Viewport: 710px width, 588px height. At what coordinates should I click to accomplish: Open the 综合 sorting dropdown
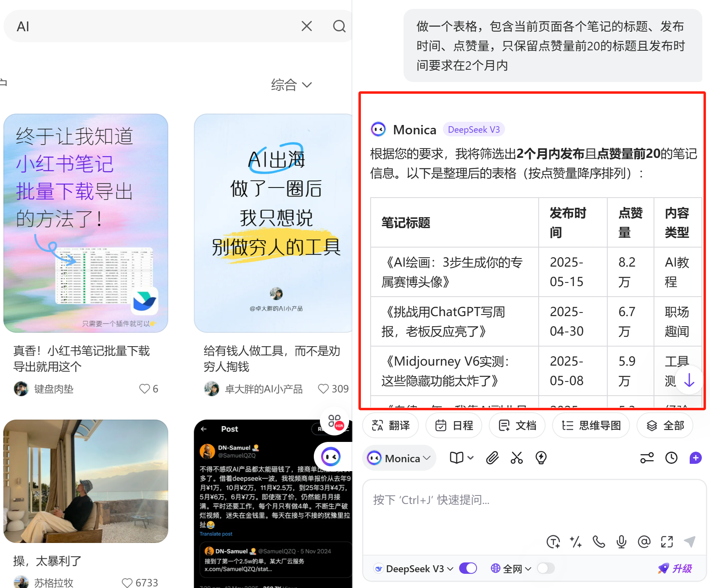[291, 85]
